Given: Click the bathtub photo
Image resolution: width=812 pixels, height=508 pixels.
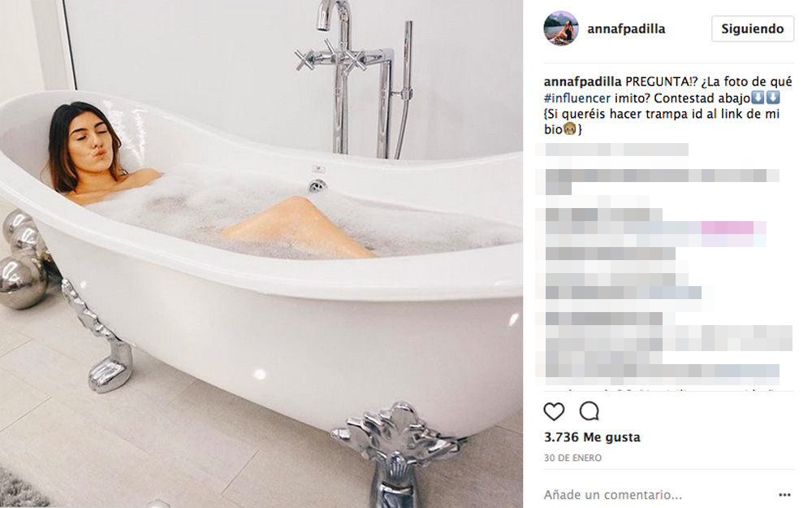Looking at the screenshot, I should (x=261, y=254).
